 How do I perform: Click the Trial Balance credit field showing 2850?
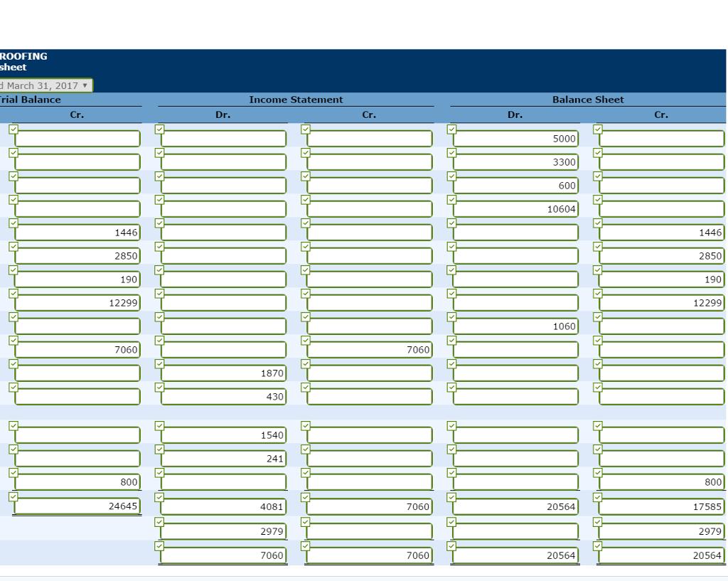(77, 256)
